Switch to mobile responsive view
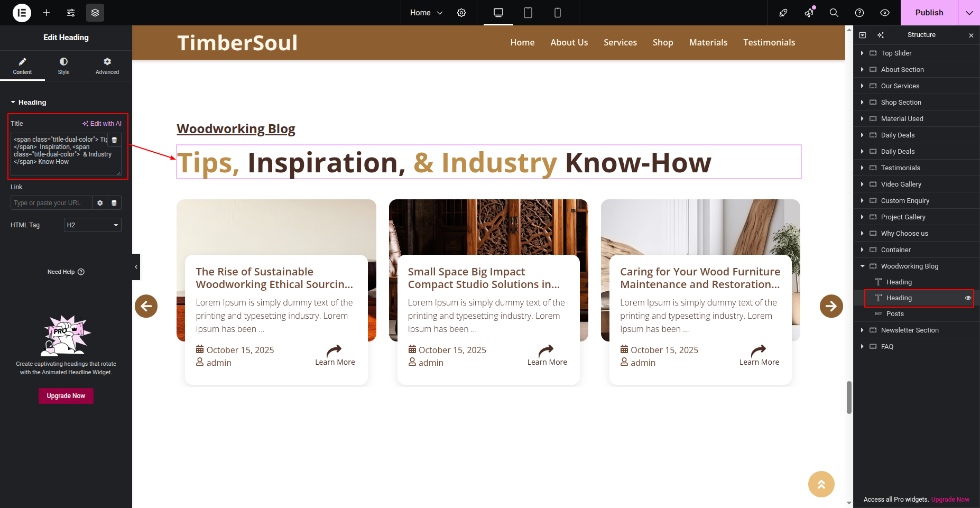 coord(557,13)
